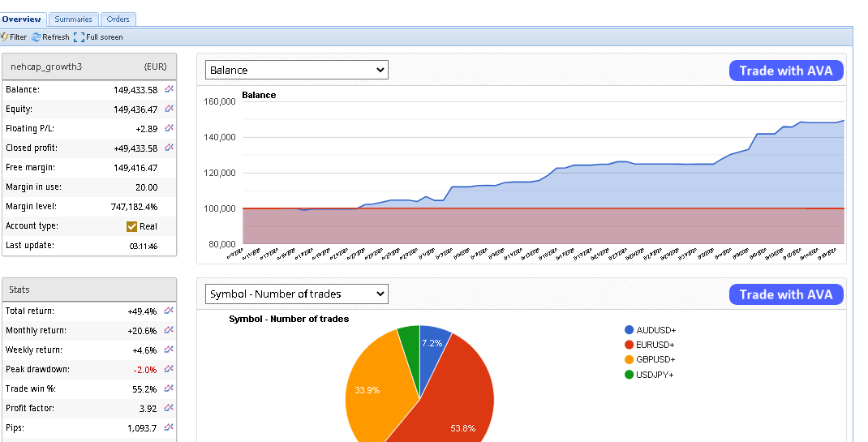
Task: Open the Monthly return chart icon
Action: (x=169, y=330)
